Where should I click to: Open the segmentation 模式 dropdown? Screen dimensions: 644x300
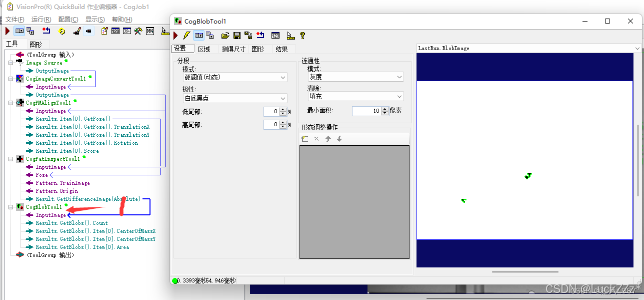283,78
